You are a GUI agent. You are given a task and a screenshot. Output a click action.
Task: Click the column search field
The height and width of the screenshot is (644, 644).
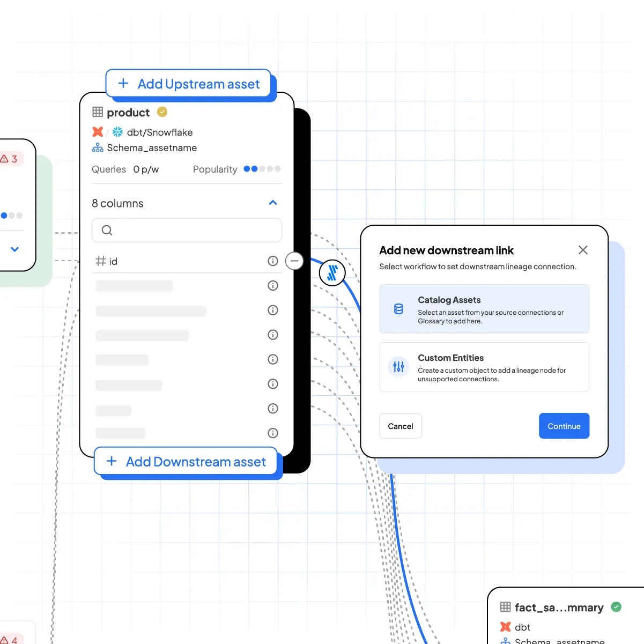187,230
